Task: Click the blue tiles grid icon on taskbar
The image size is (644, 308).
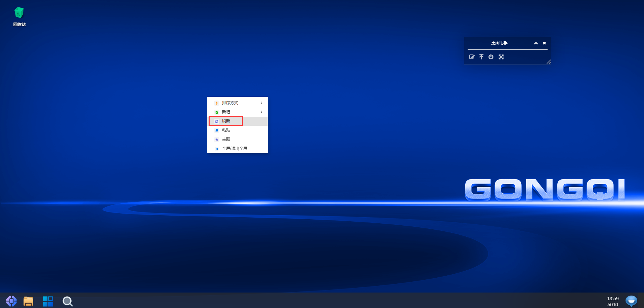Action: (x=48, y=301)
